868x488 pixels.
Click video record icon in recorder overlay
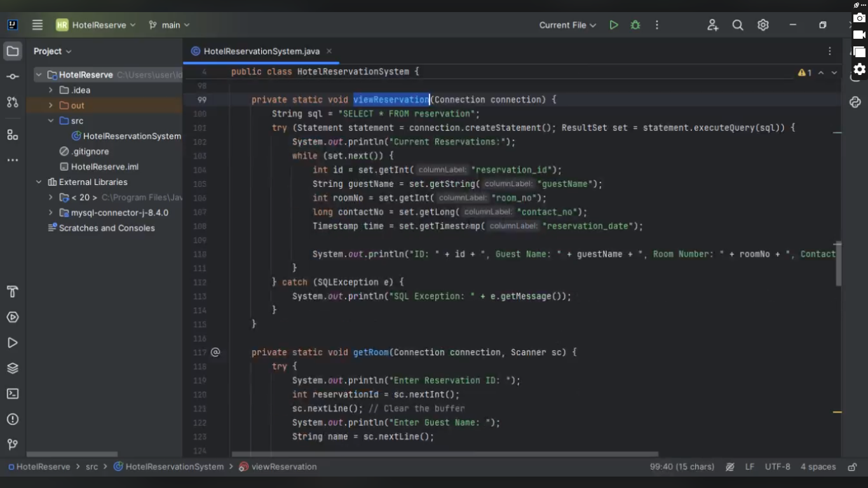point(859,35)
